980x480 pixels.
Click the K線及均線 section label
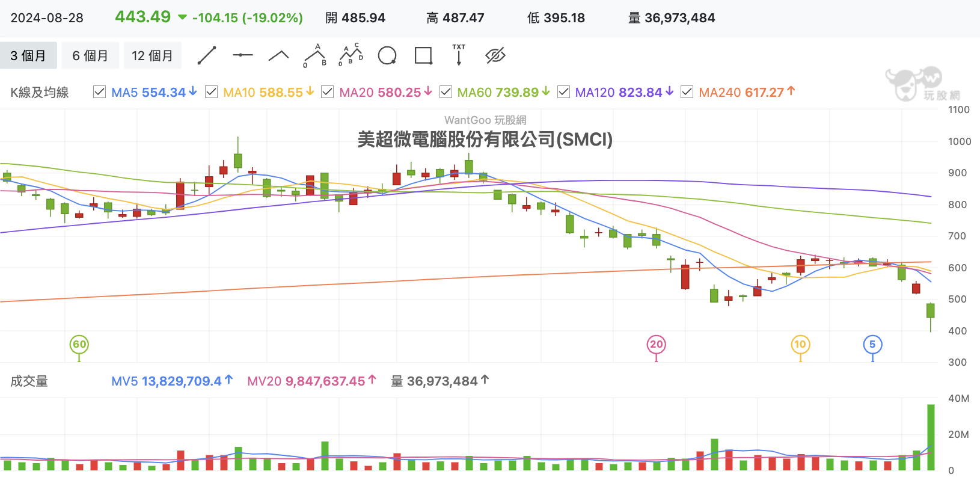[40, 93]
